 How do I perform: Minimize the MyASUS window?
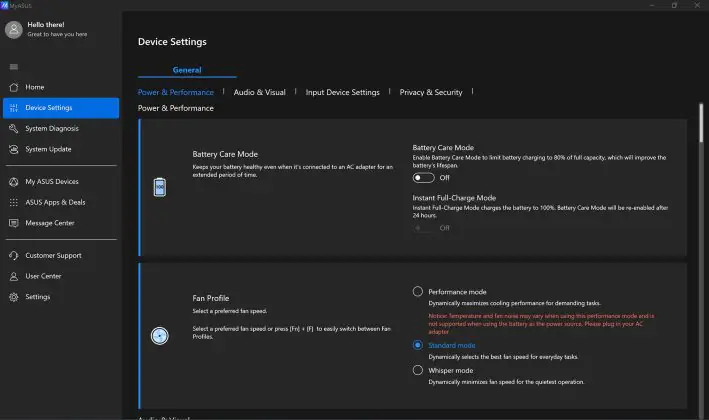[652, 5]
